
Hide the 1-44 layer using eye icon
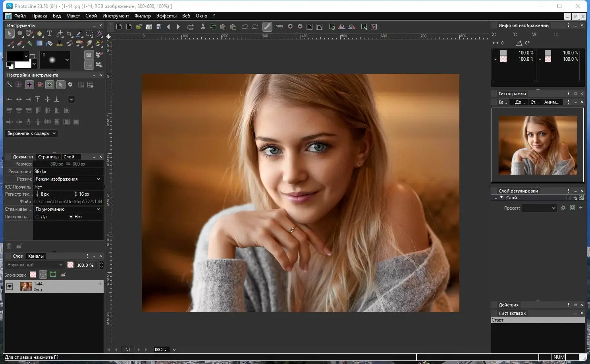(x=10, y=286)
